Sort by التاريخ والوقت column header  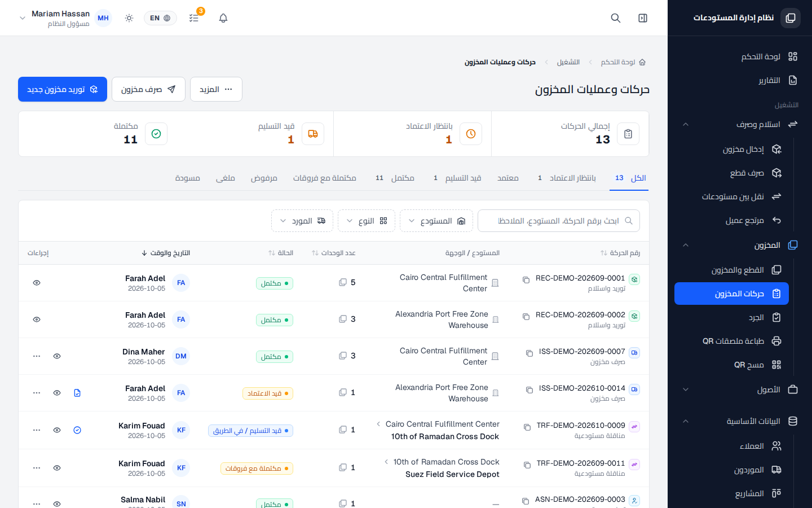[x=165, y=253]
